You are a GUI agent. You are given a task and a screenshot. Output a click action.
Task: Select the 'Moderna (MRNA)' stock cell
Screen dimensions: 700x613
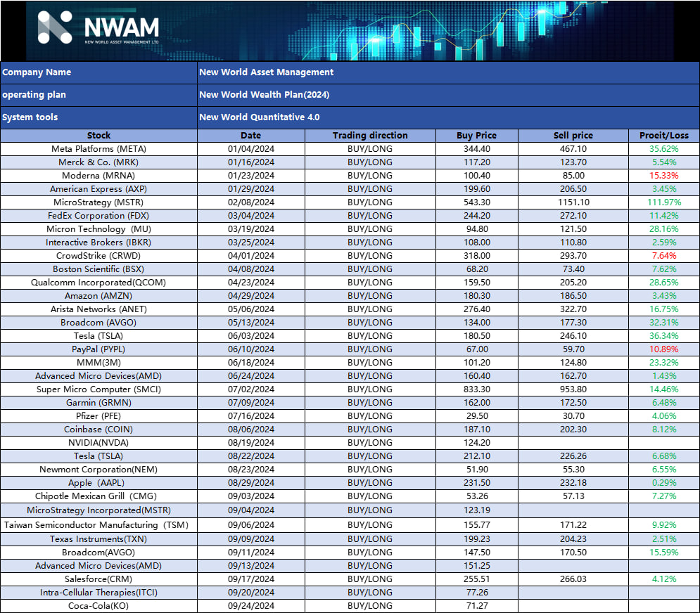[98, 176]
